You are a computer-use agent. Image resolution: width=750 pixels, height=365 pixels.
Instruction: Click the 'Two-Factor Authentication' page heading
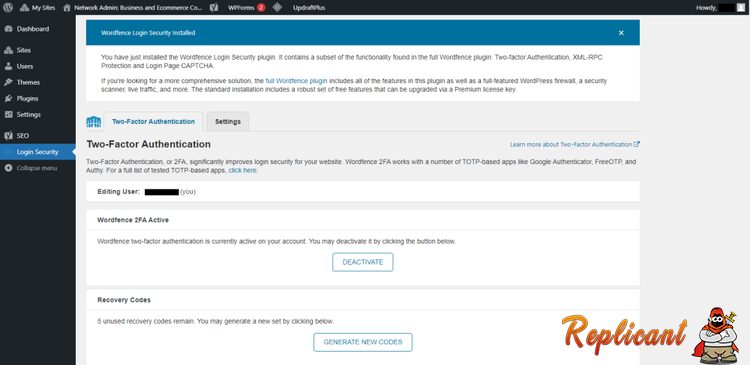(x=148, y=144)
